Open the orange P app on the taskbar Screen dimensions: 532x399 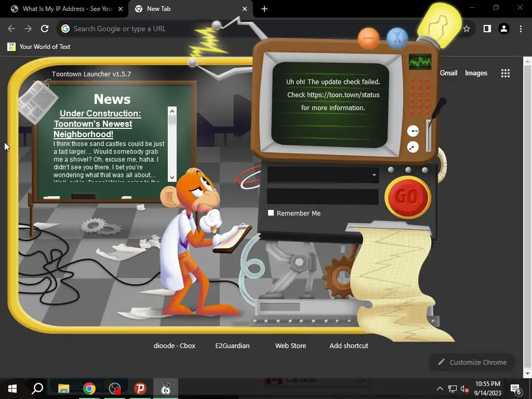(140, 389)
